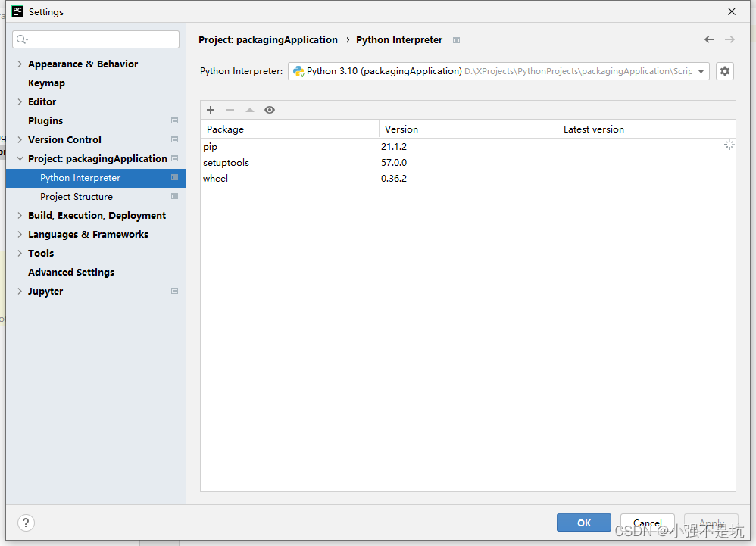This screenshot has height=546, width=756.
Task: Expand the Tools section
Action: (20, 253)
